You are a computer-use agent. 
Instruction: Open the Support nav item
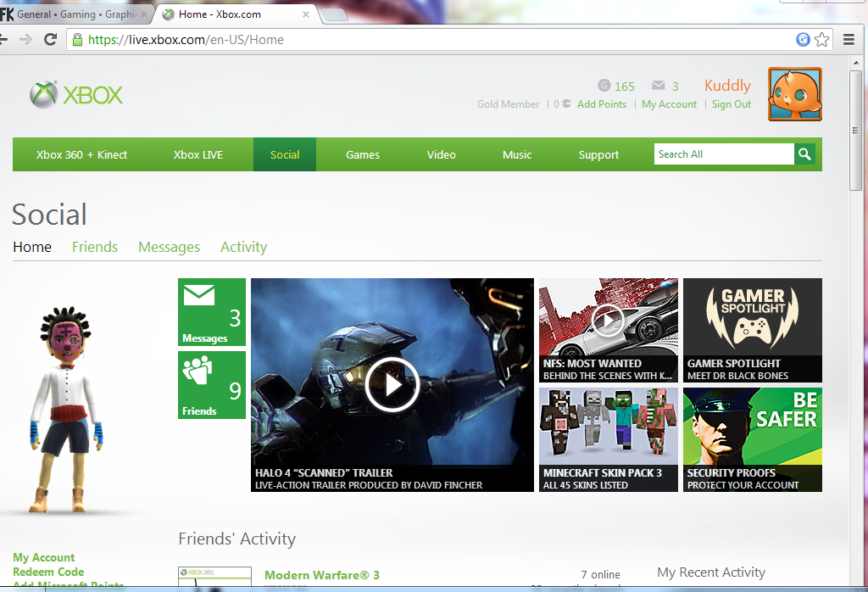coord(598,154)
